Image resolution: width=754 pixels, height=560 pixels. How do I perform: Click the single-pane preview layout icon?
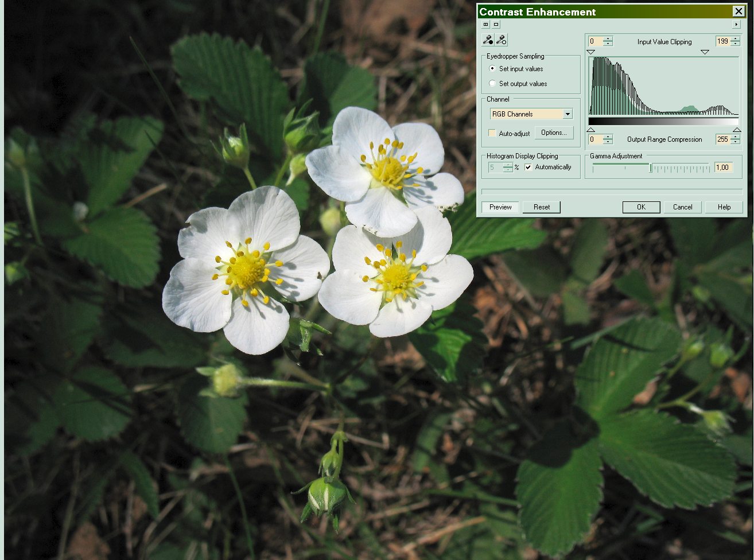[496, 25]
